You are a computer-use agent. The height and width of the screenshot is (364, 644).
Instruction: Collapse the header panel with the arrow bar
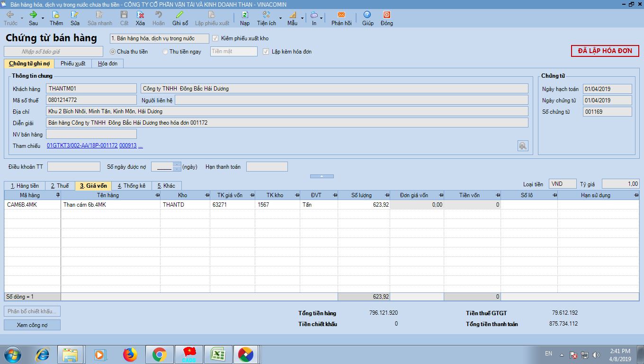pos(322,176)
